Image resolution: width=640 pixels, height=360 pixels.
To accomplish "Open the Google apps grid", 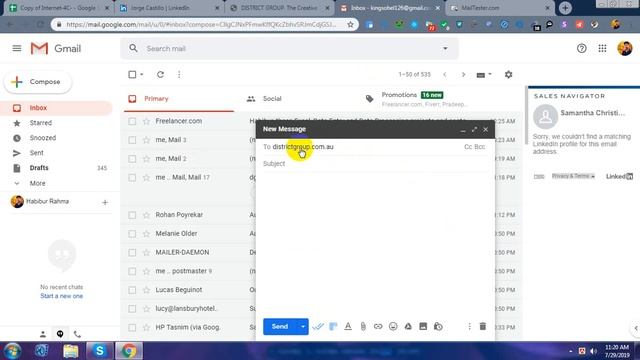I will (602, 49).
